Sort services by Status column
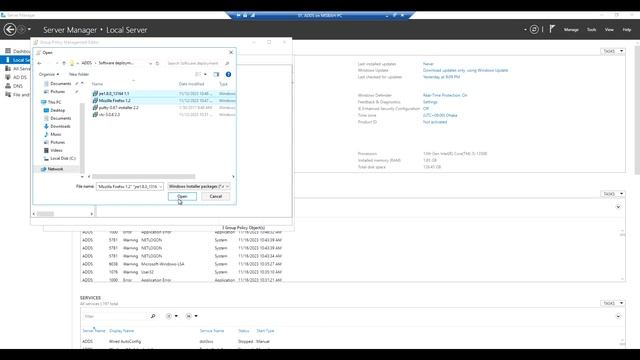 [244, 331]
